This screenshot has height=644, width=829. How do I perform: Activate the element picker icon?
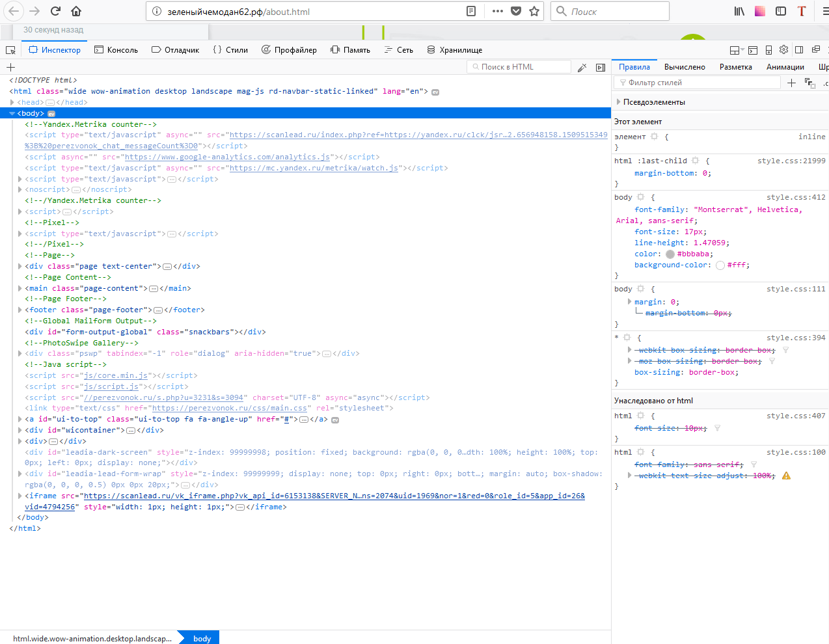10,50
